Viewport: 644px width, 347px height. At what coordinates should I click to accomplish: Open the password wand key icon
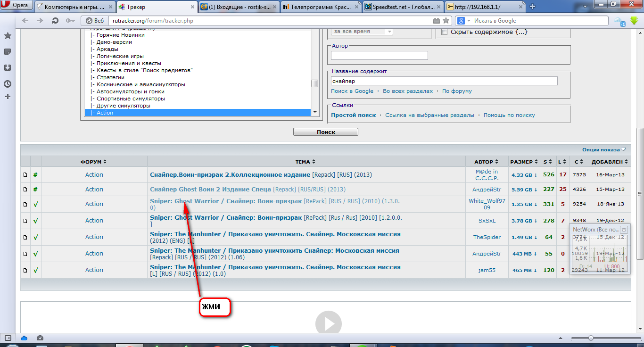pos(70,21)
